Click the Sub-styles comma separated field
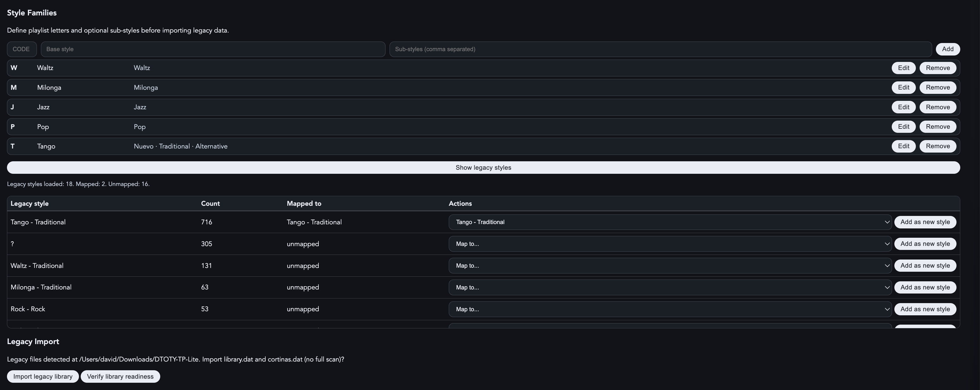The height and width of the screenshot is (390, 980). coord(660,49)
